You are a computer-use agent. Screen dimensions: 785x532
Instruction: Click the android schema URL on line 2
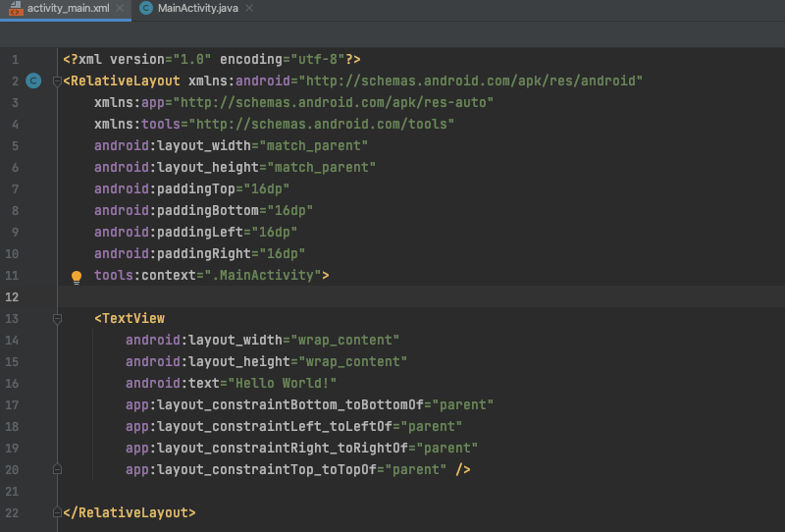pyautogui.click(x=471, y=80)
